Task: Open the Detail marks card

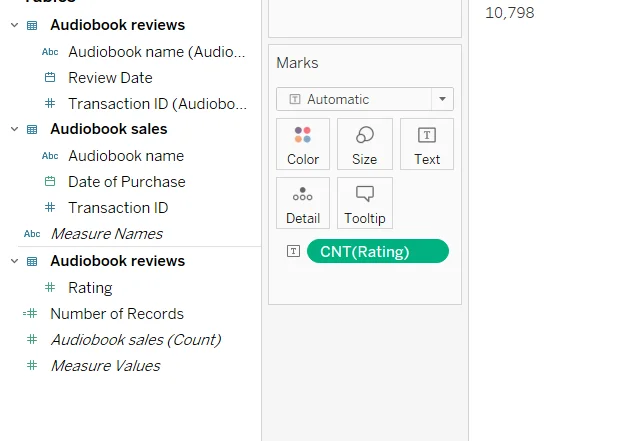Action: 303,203
